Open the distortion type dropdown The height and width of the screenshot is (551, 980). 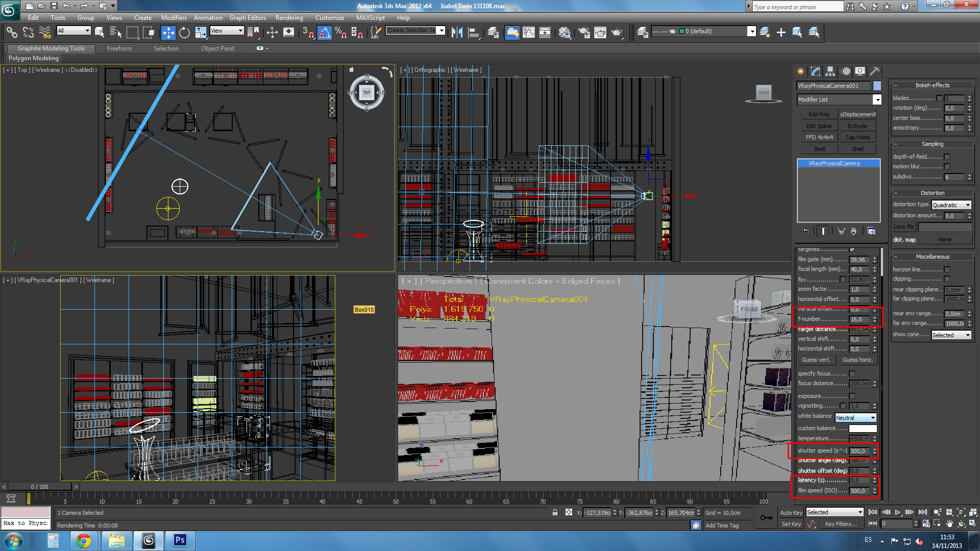tap(951, 205)
